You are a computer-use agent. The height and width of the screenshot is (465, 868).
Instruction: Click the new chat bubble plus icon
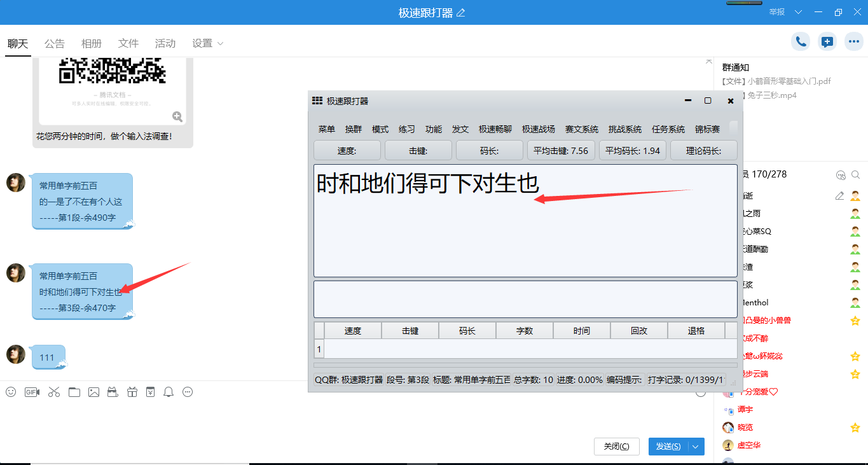(x=827, y=42)
